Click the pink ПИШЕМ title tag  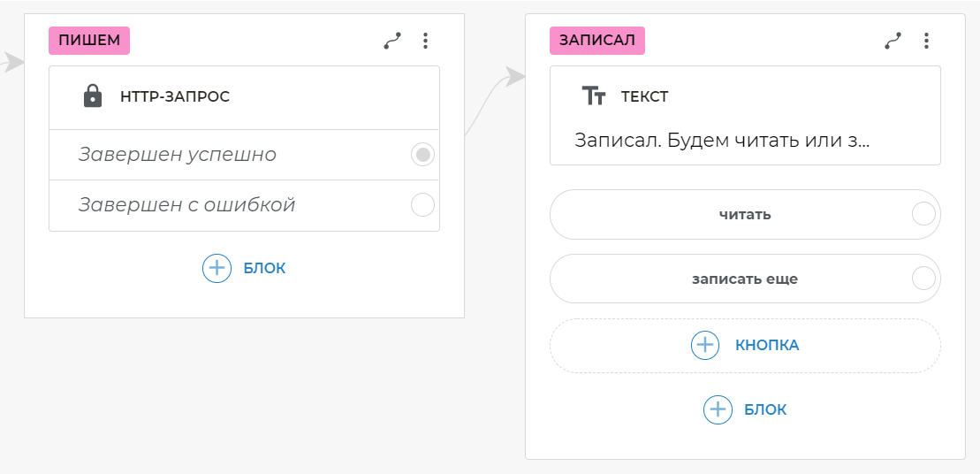click(x=89, y=41)
